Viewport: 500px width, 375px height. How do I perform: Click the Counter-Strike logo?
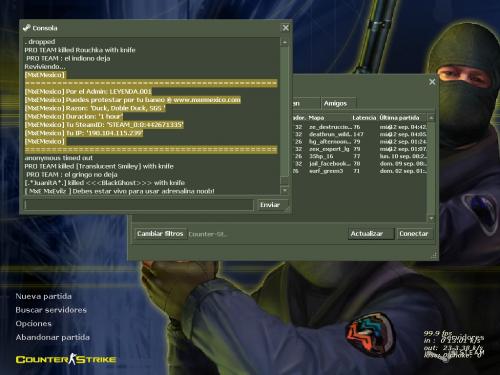click(x=66, y=359)
